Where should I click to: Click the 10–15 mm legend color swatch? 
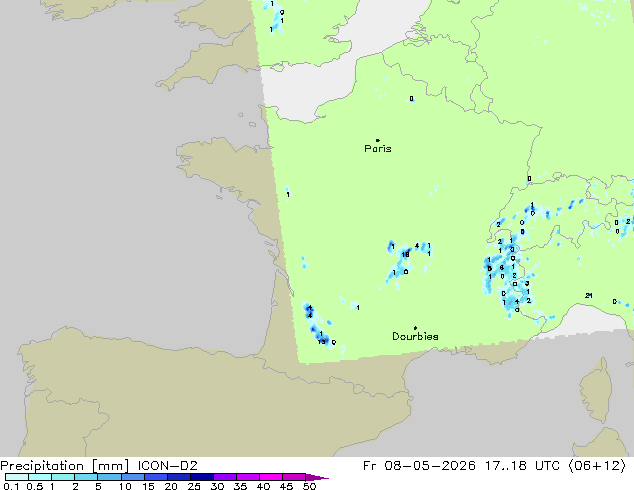click(132, 477)
